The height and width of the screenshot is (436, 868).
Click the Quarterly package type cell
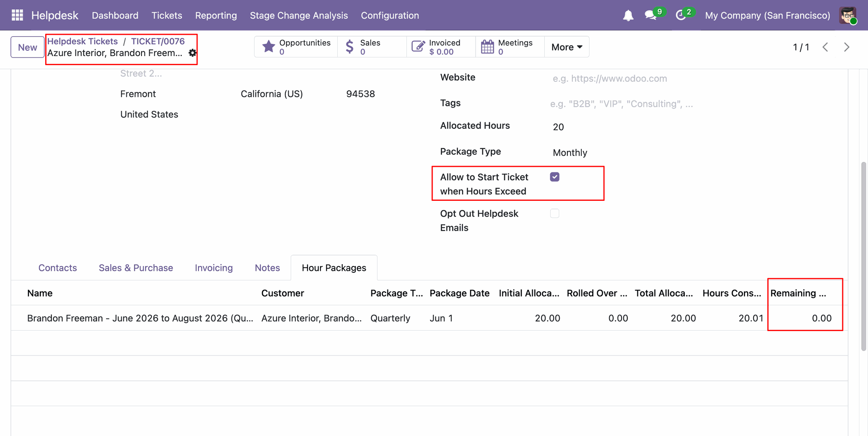click(x=390, y=318)
